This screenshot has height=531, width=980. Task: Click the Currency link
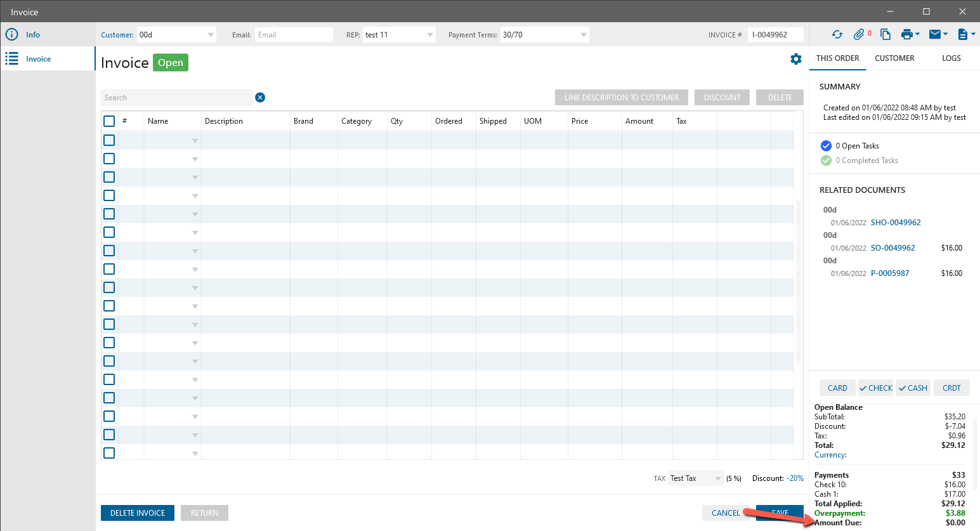click(830, 455)
